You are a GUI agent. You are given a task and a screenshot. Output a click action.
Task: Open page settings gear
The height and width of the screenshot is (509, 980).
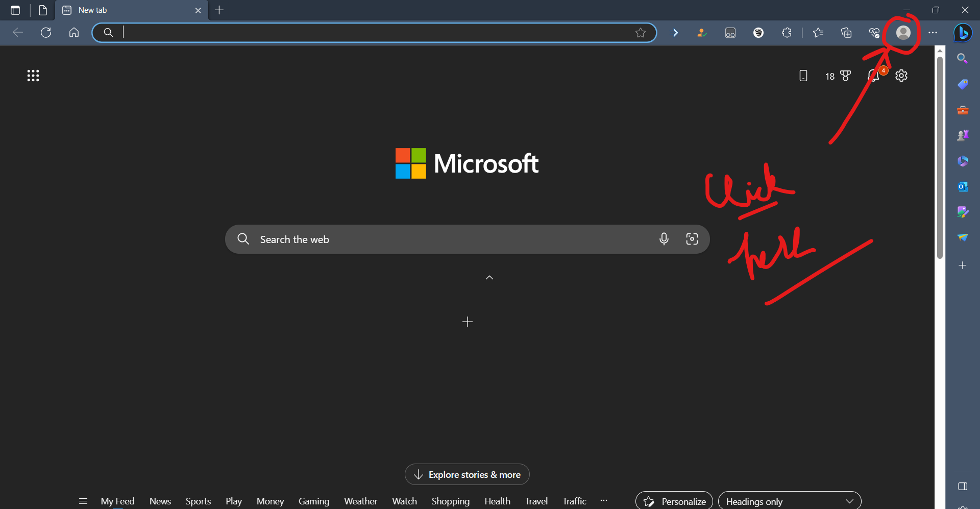901,76
